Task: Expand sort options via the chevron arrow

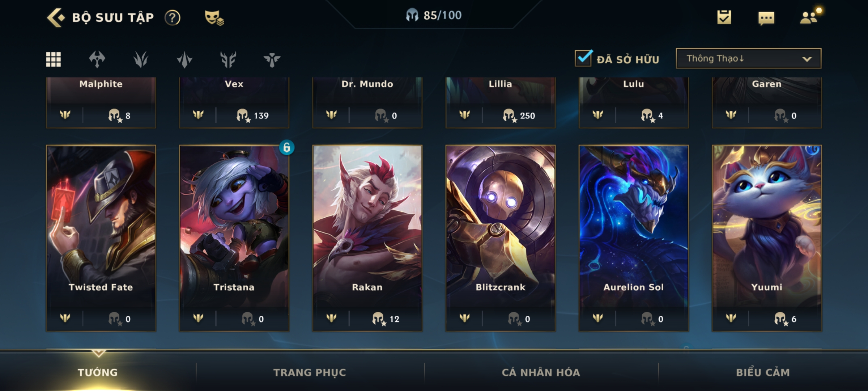Action: tap(807, 59)
